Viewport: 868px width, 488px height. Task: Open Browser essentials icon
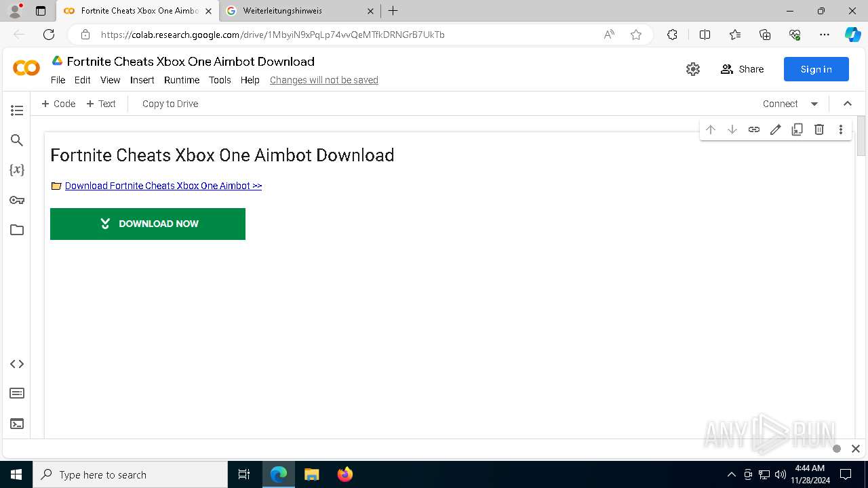(795, 35)
